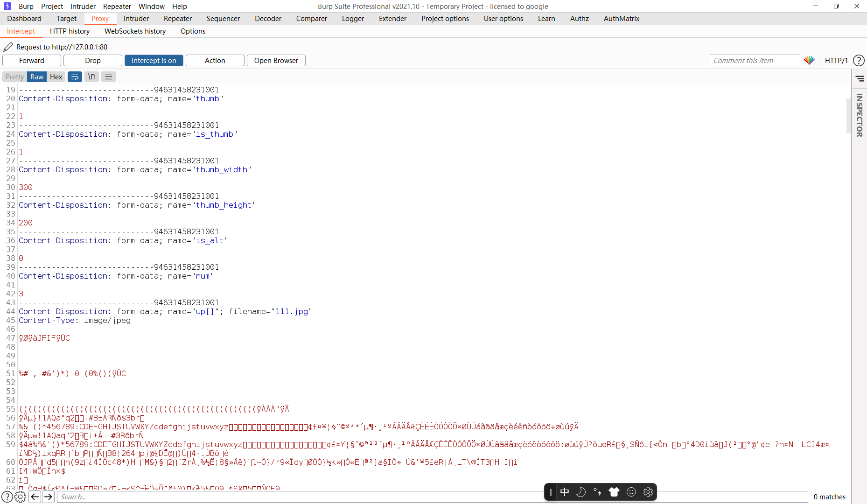Switch the request view to Hex
The image size is (867, 504).
coord(56,77)
